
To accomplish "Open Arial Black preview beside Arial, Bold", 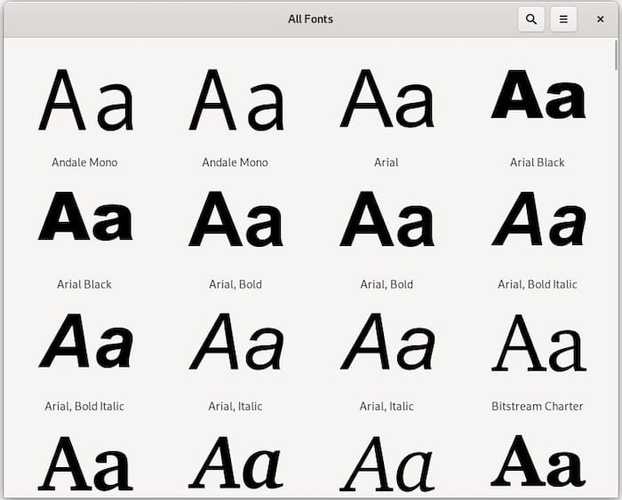I will click(x=85, y=216).
